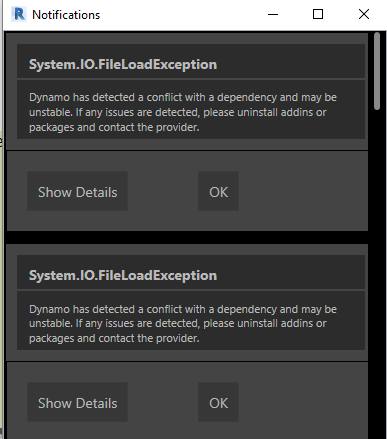Maximize the Notifications window

click(x=318, y=15)
